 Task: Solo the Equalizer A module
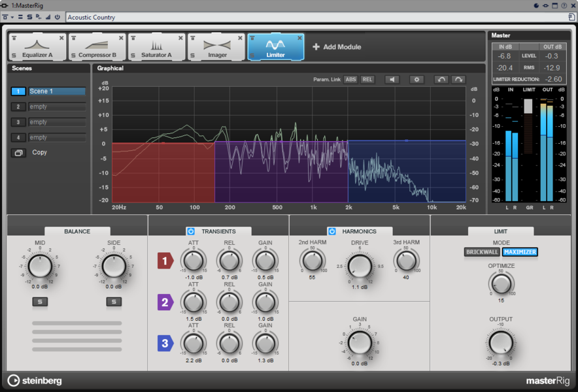(x=14, y=56)
